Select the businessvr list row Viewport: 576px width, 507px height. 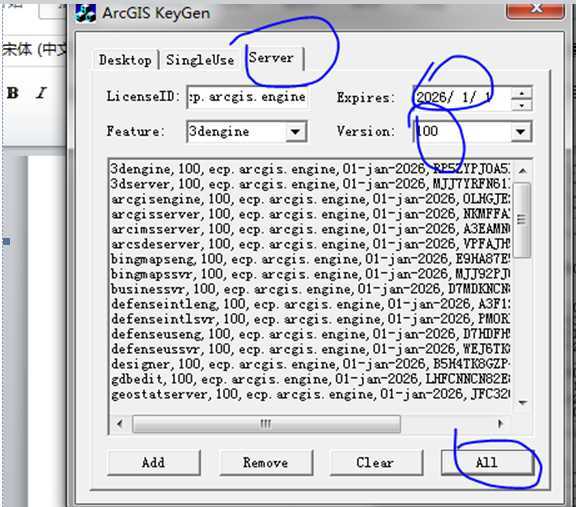(310, 289)
